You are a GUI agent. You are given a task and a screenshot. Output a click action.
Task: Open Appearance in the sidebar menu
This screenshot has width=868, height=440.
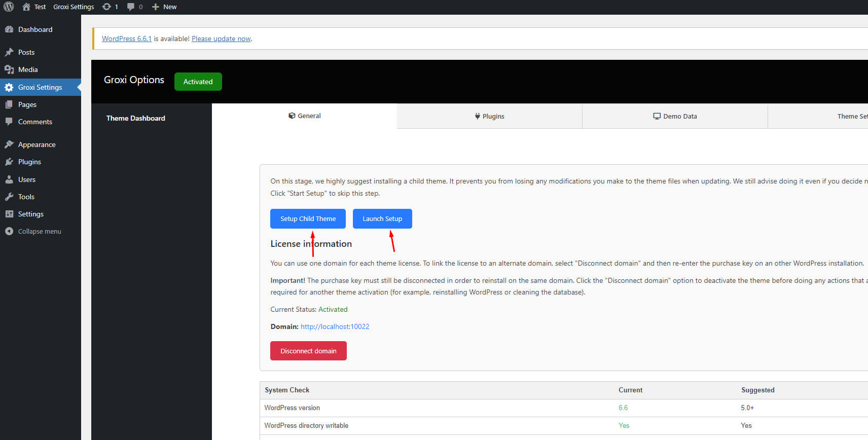(41, 144)
